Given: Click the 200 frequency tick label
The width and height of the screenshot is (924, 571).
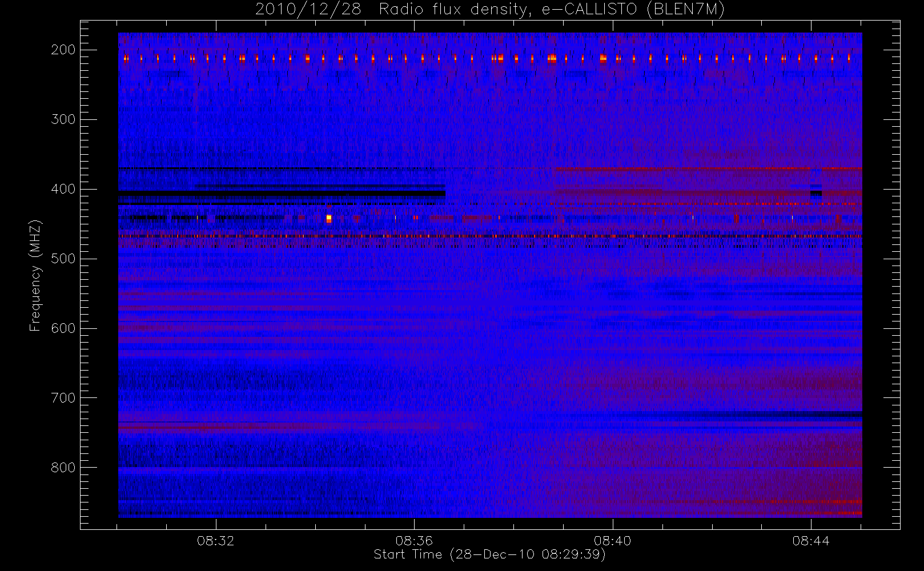Looking at the screenshot, I should click(x=63, y=50).
